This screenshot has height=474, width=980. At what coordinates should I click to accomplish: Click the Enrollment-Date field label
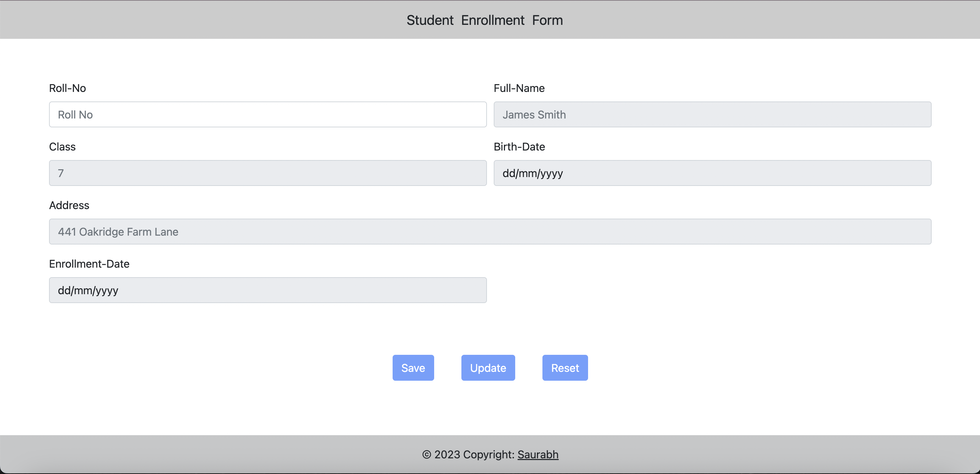(x=89, y=264)
